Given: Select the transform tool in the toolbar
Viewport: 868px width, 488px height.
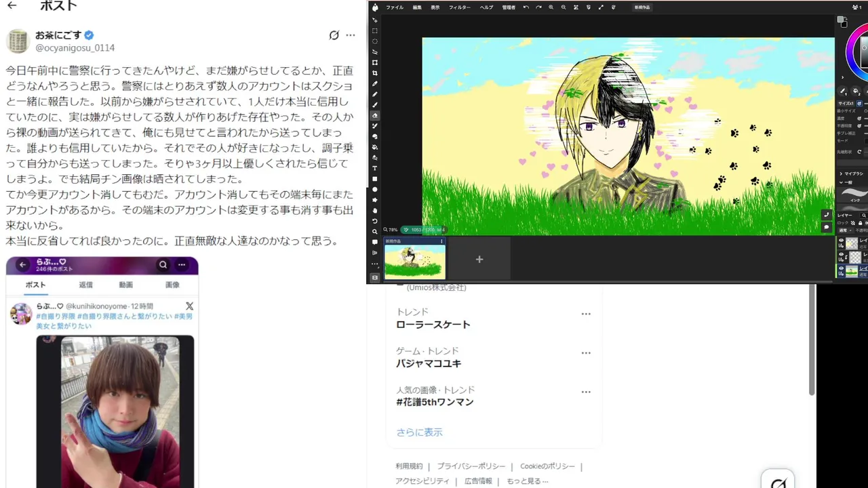Looking at the screenshot, I should 375,62.
